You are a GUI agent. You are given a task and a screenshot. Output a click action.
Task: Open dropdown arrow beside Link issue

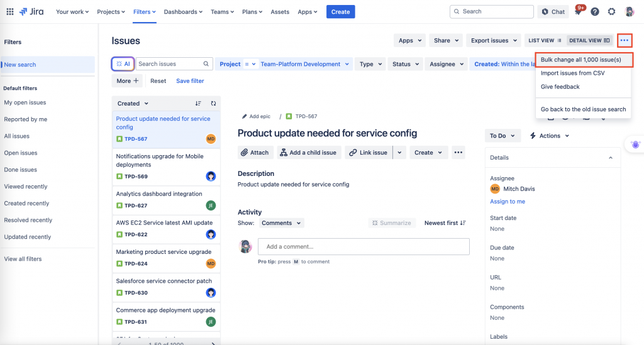(x=399, y=152)
